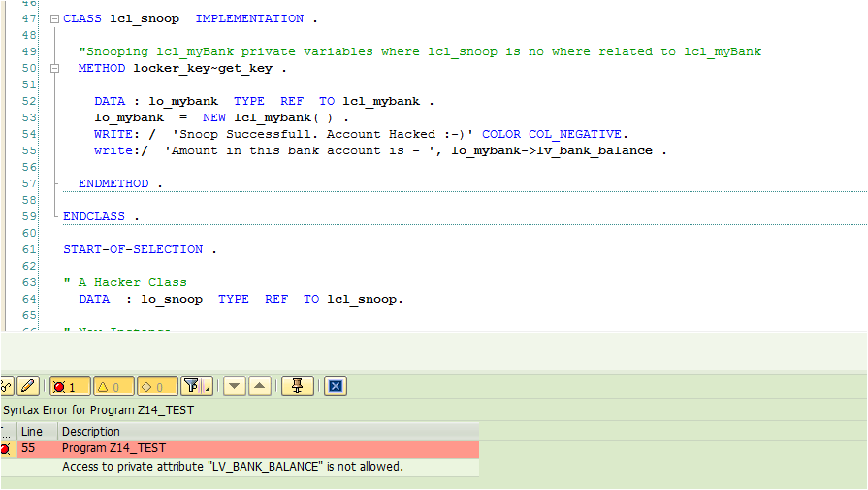Open the filter dropdown arrow
Image resolution: width=868 pixels, height=490 pixels.
(209, 386)
